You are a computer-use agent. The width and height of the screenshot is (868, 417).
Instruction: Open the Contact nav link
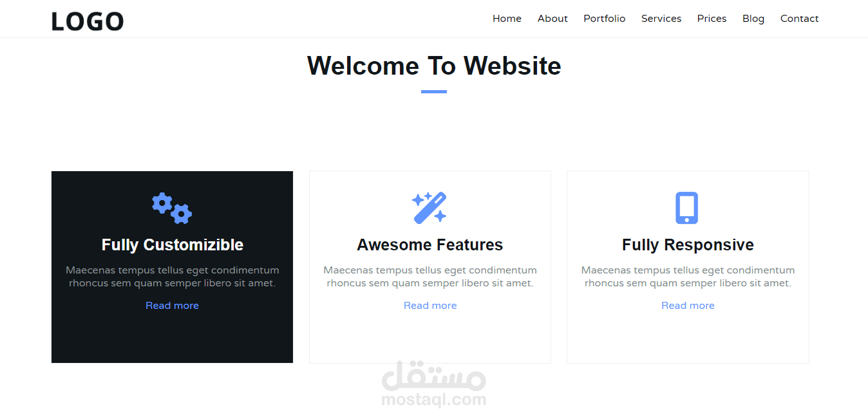click(800, 19)
